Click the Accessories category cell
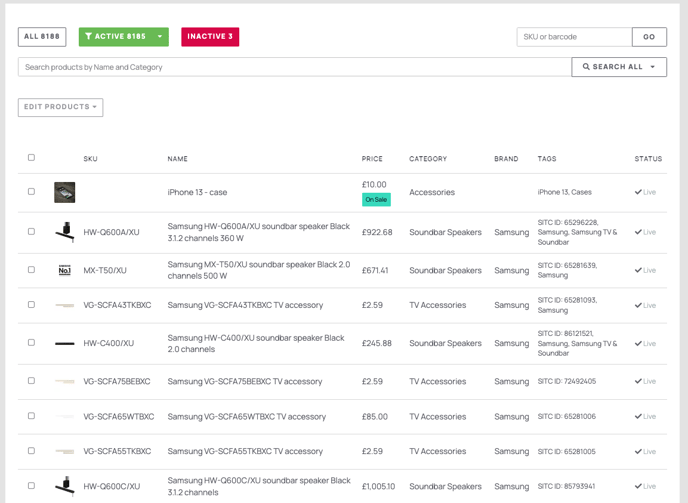 (432, 192)
